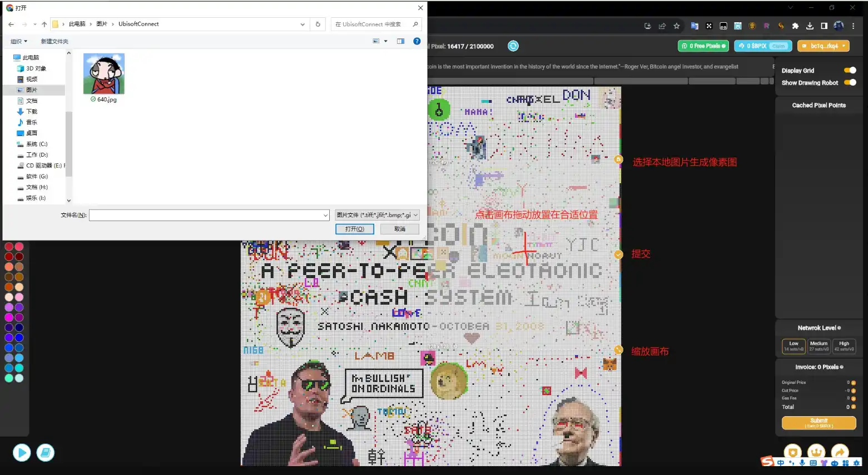868x475 pixels.
Task: Disable the Show Drawing Robot switch
Action: point(850,83)
